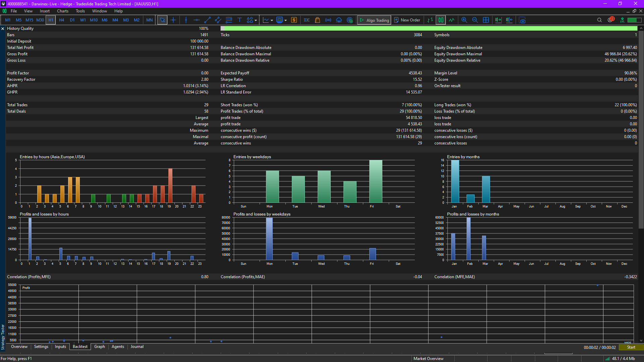Toggle Algo Trading on
644x362 pixels.
click(x=374, y=20)
